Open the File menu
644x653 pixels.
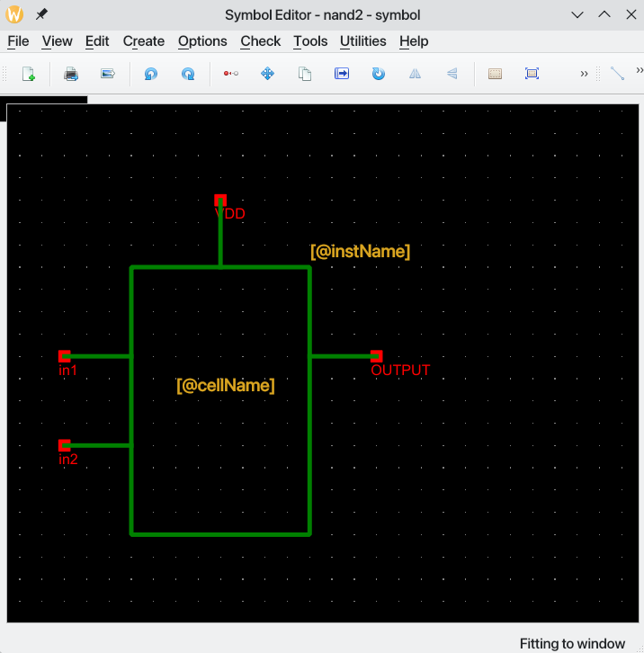click(18, 41)
